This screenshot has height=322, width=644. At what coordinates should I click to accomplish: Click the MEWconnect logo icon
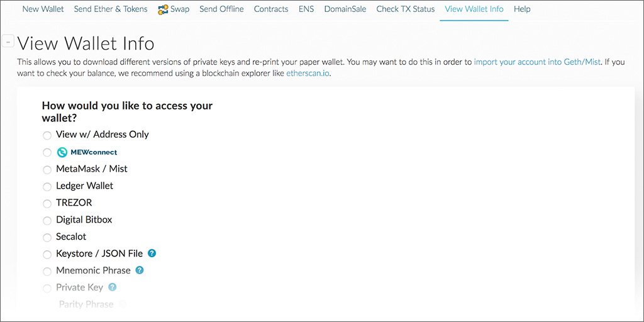[x=62, y=152]
